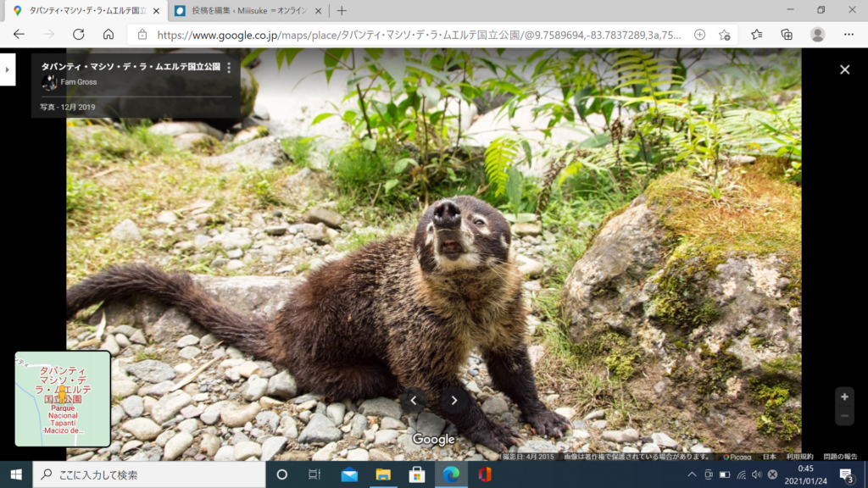Open volume control in tray
Image resolution: width=868 pixels, height=488 pixels.
coord(756,474)
